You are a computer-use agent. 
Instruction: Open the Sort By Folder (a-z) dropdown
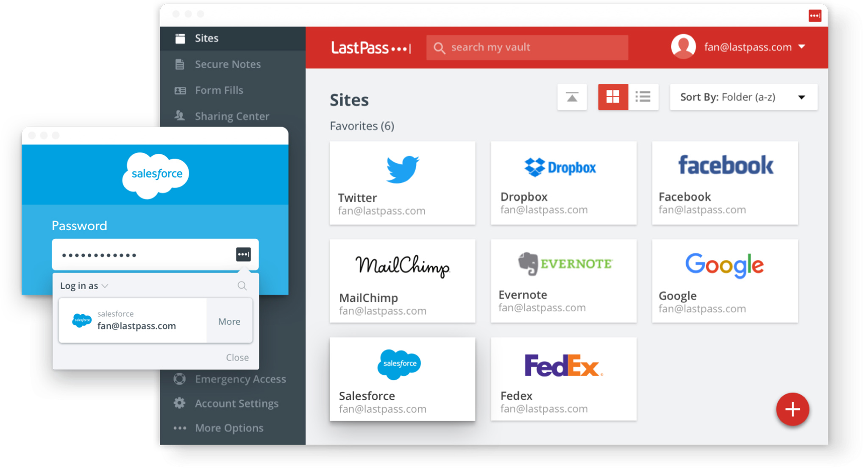[x=743, y=97]
